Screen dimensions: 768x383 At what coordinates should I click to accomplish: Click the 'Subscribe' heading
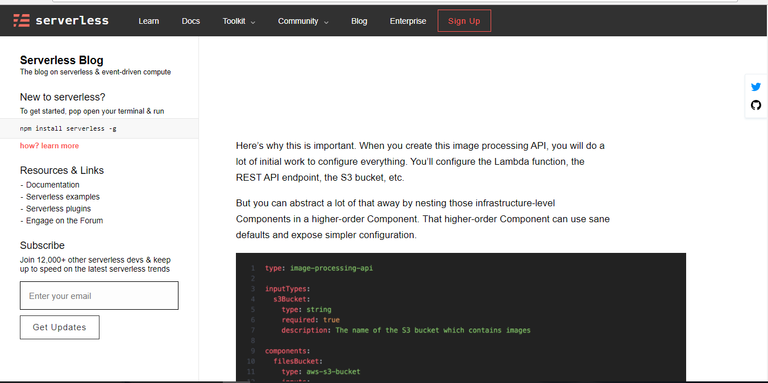tap(42, 245)
